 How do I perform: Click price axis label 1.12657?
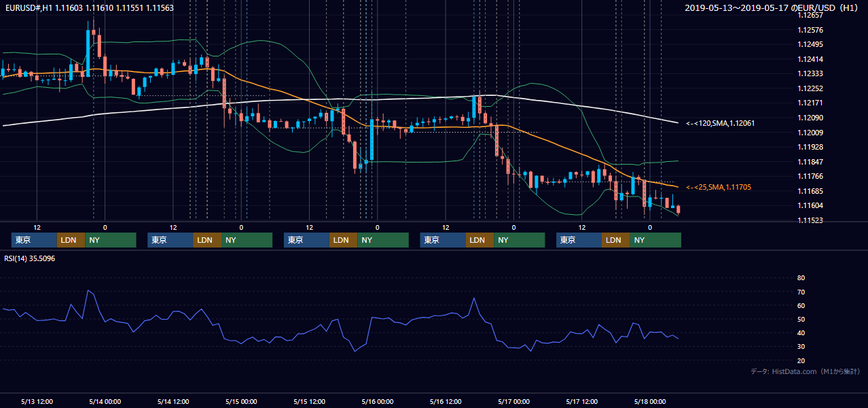click(810, 15)
